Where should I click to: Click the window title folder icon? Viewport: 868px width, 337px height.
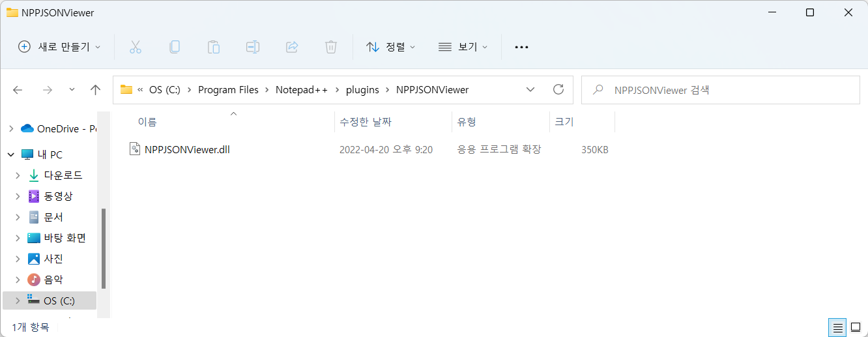[x=12, y=12]
